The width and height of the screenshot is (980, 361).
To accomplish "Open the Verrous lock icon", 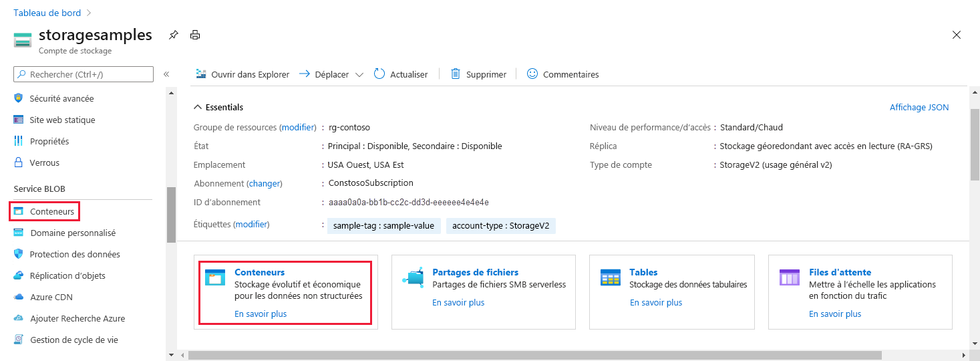I will point(19,162).
